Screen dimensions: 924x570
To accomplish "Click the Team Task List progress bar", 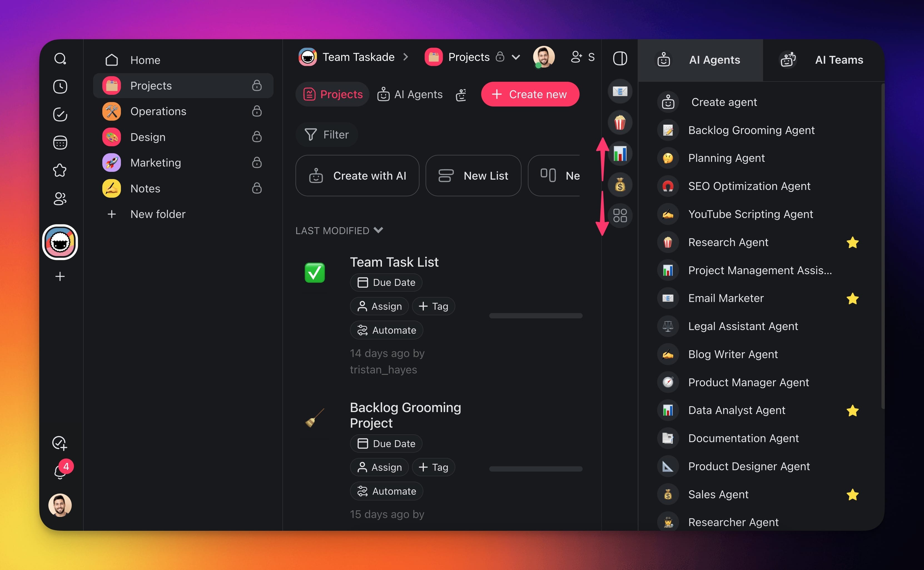I will click(x=535, y=316).
